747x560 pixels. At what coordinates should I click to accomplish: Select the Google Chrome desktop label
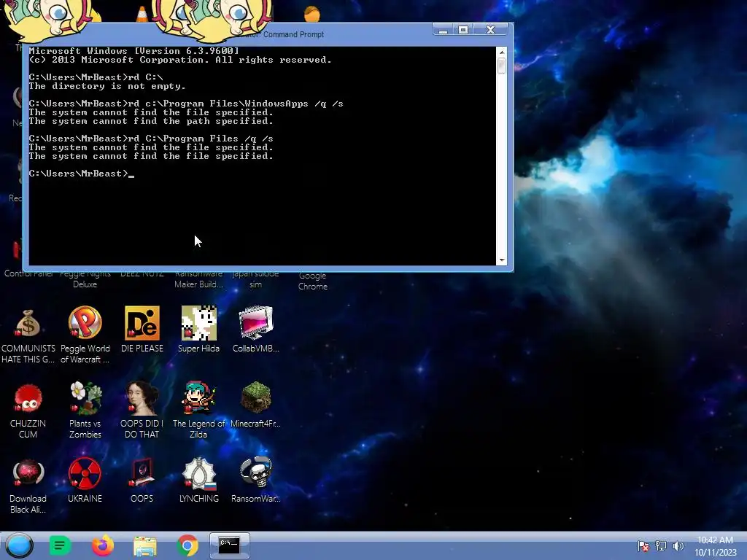(312, 281)
